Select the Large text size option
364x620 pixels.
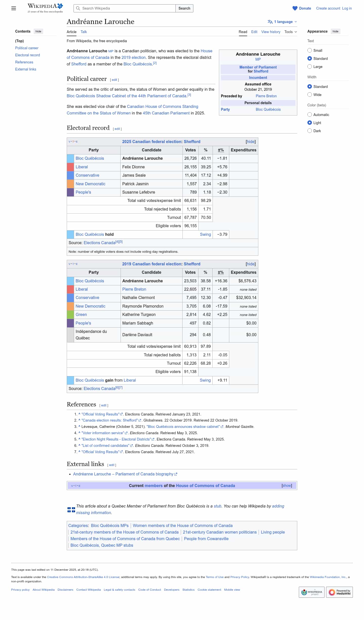point(310,67)
